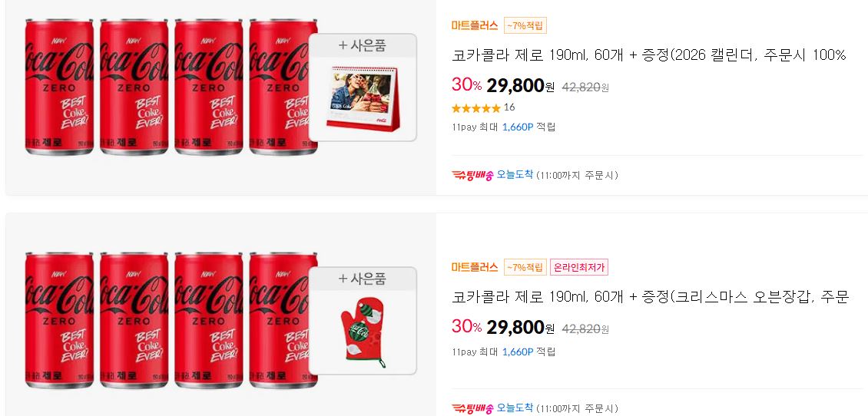Image resolution: width=868 pixels, height=416 pixels.
Task: Click the 29,800원 price on the second listing
Action: point(520,328)
